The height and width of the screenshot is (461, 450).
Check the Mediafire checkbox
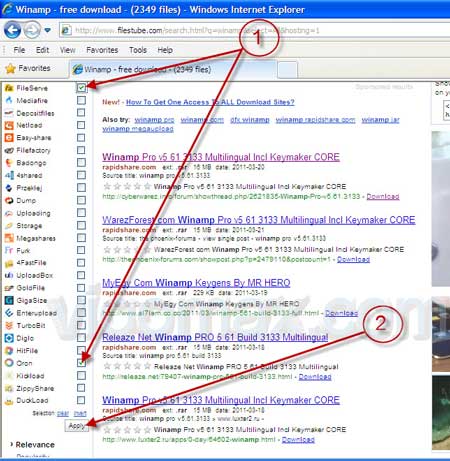coord(81,100)
